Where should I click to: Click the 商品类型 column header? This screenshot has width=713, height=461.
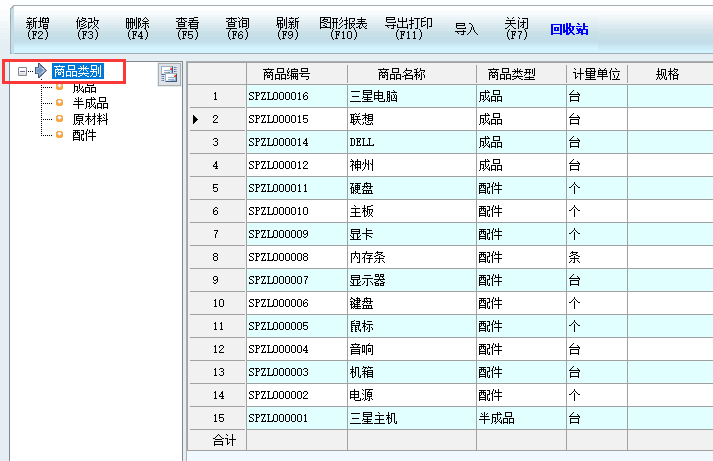click(521, 75)
